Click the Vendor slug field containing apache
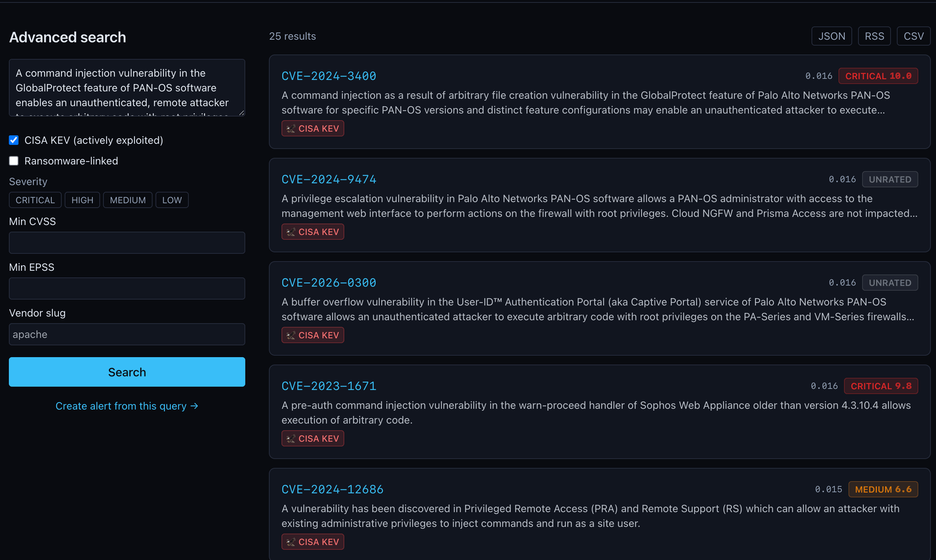 pyautogui.click(x=127, y=334)
